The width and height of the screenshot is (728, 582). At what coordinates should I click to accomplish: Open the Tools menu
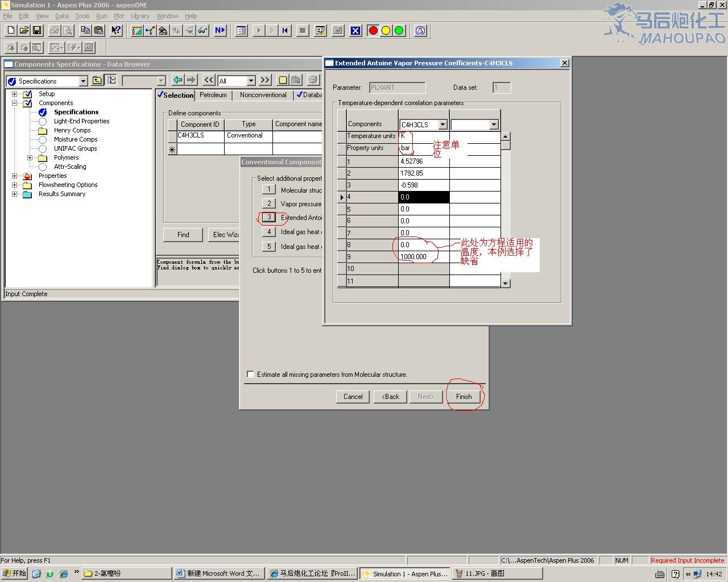(82, 16)
